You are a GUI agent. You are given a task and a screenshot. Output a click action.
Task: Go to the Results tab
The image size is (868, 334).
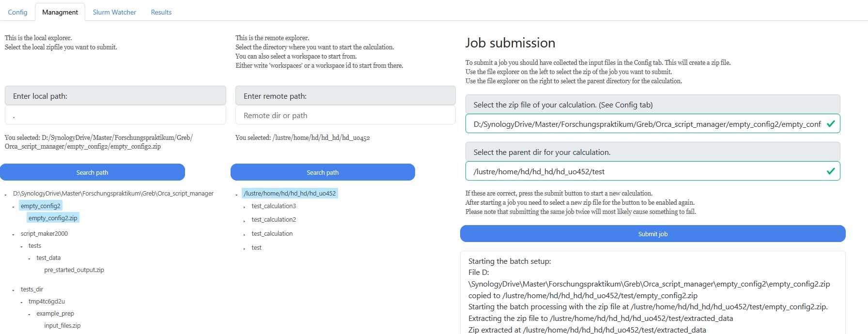(x=161, y=12)
